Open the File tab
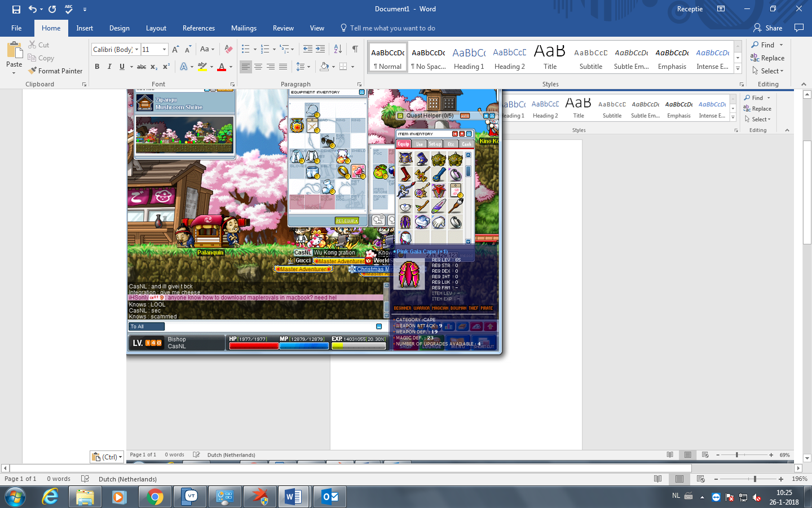This screenshot has height=508, width=812. (16, 28)
